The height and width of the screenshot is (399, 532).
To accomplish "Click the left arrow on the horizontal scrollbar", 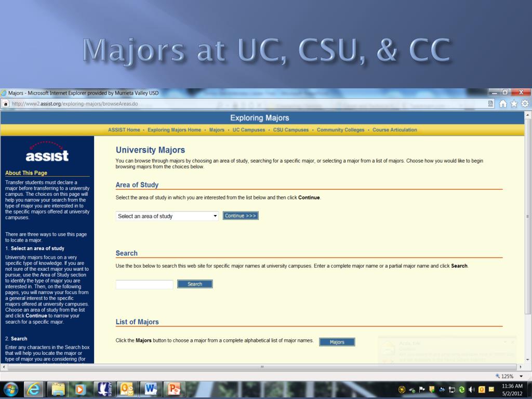I will [x=4, y=367].
